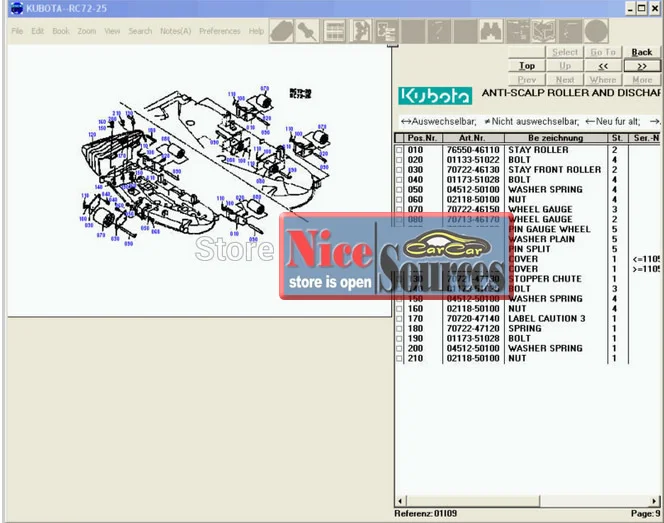Open the Edit menu
The height and width of the screenshot is (523, 664).
click(x=37, y=31)
